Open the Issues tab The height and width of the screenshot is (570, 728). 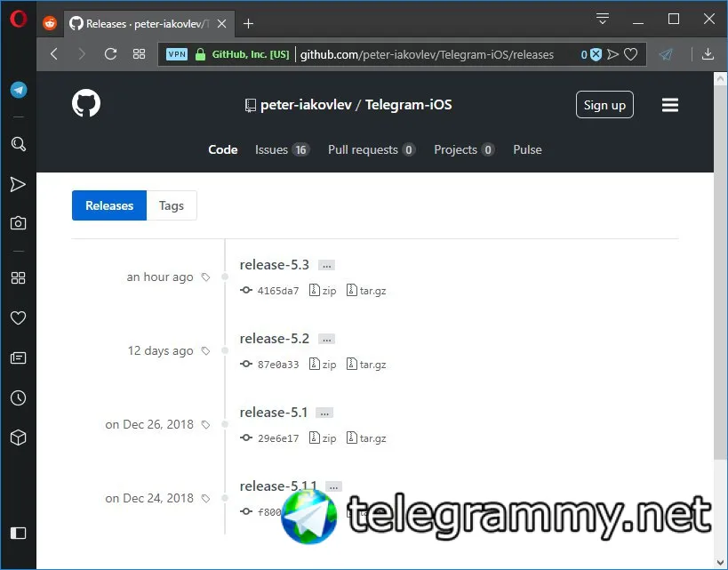click(282, 149)
